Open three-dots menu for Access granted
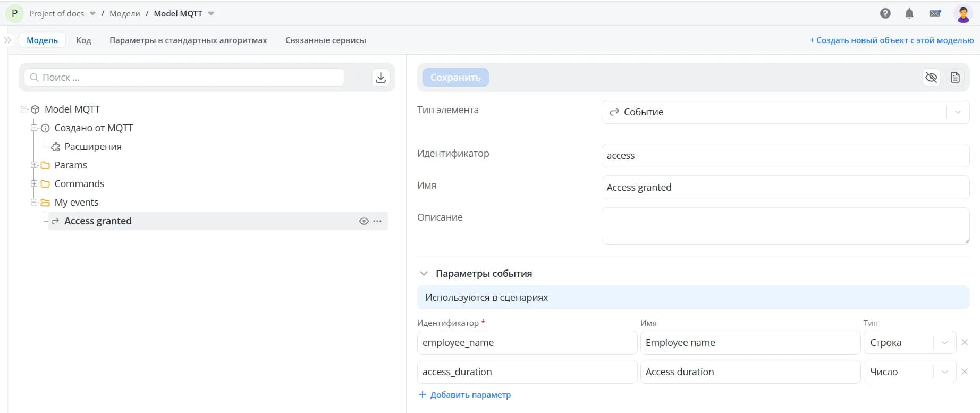This screenshot has width=980, height=413. pos(377,221)
